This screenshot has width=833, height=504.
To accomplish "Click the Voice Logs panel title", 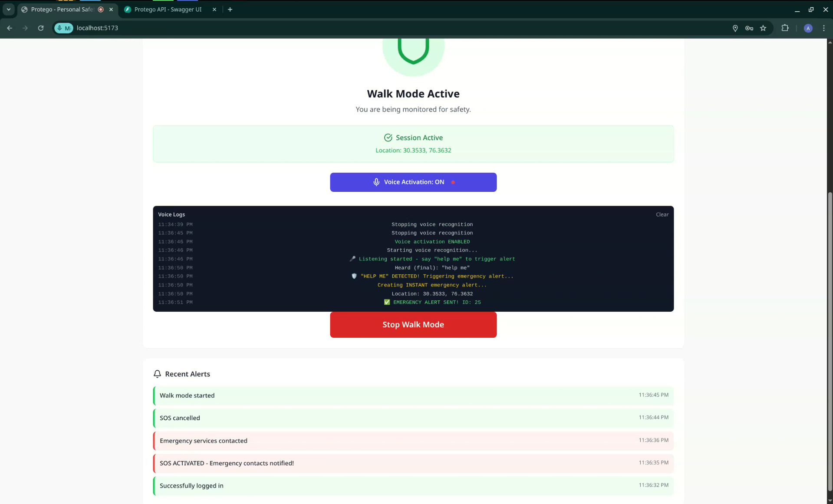I will pos(171,214).
